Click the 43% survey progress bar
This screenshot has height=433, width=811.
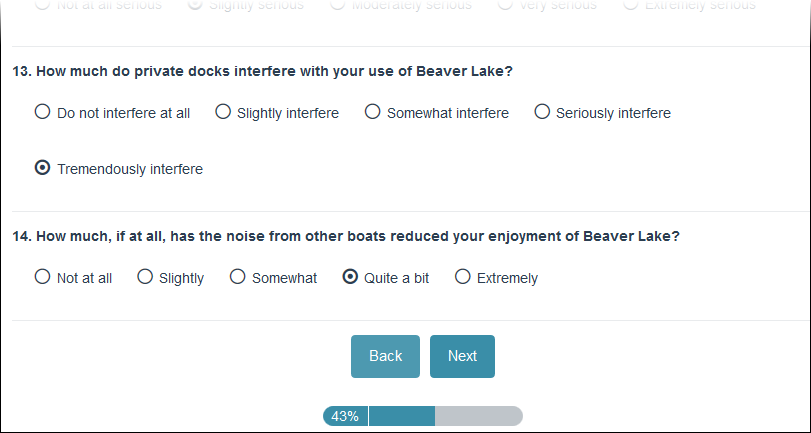point(422,416)
